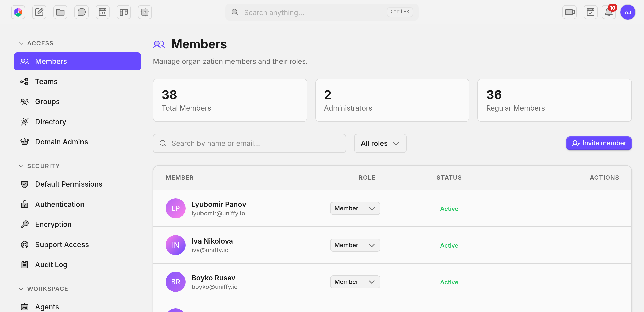The image size is (644, 312).
Task: Start a video call with camera icon
Action: (570, 12)
